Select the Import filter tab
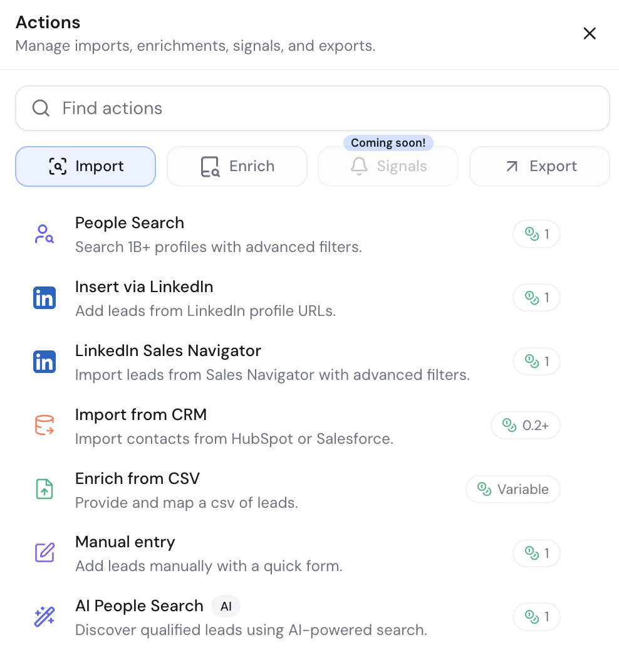 pyautogui.click(x=85, y=166)
